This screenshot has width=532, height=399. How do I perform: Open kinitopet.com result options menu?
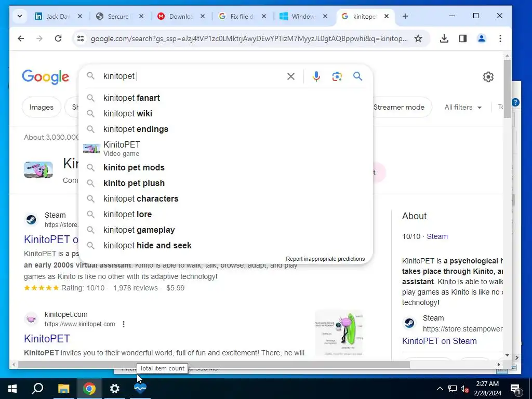[124, 324]
